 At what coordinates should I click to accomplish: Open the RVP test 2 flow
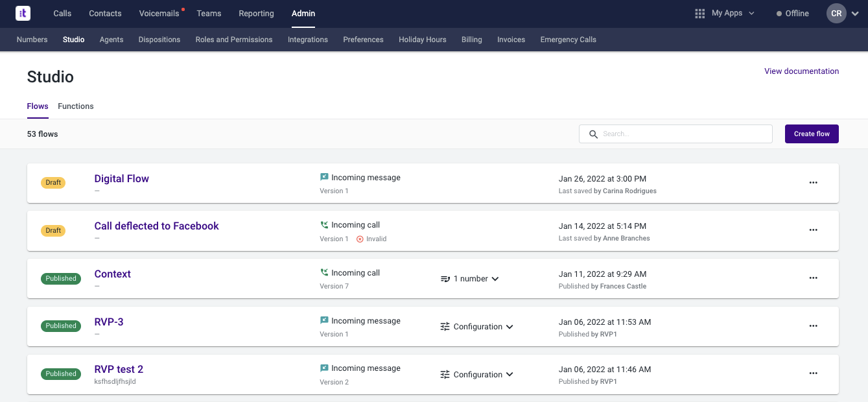(119, 370)
